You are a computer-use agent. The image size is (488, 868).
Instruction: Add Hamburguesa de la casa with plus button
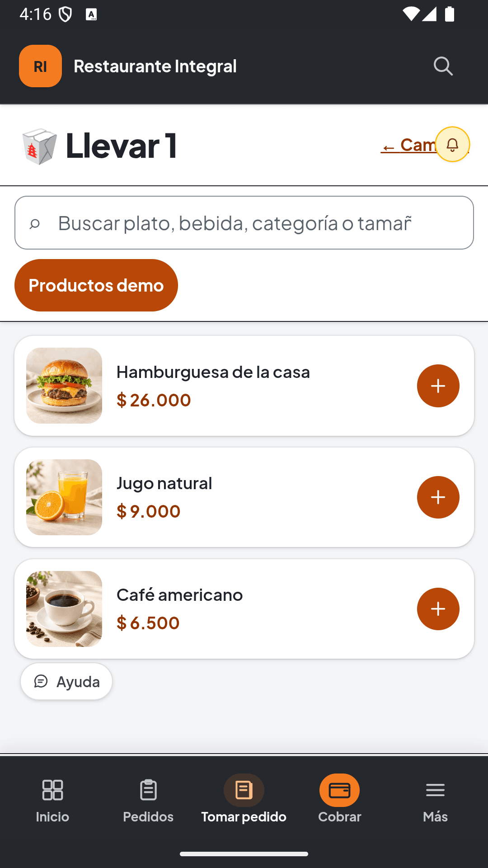click(438, 386)
